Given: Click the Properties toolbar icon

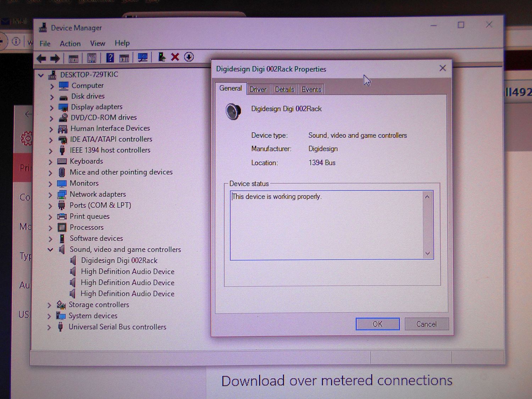Looking at the screenshot, I should coord(92,58).
